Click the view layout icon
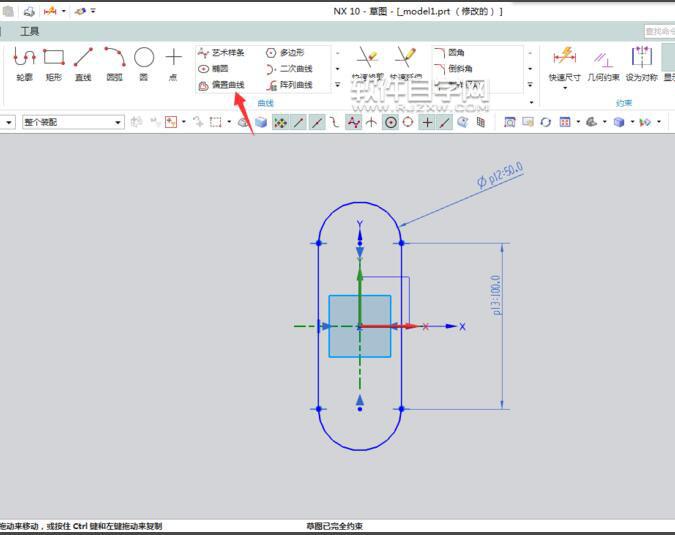The height and width of the screenshot is (535, 675). [565, 122]
